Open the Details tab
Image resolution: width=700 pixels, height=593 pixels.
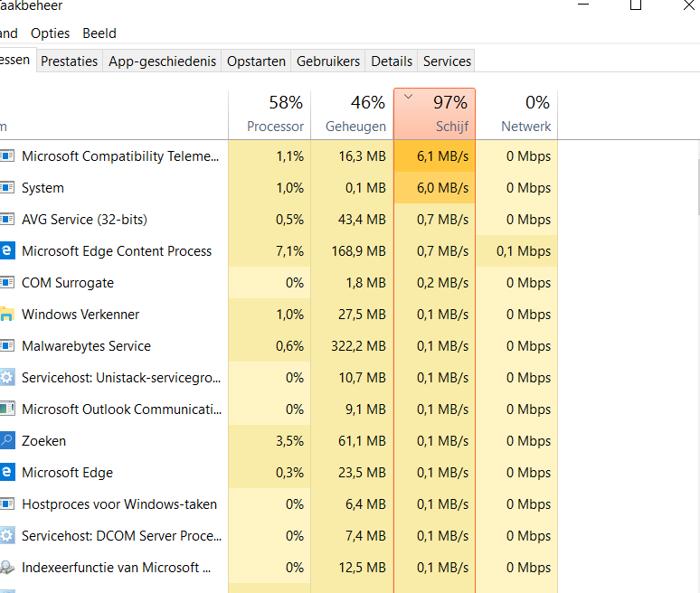point(392,61)
